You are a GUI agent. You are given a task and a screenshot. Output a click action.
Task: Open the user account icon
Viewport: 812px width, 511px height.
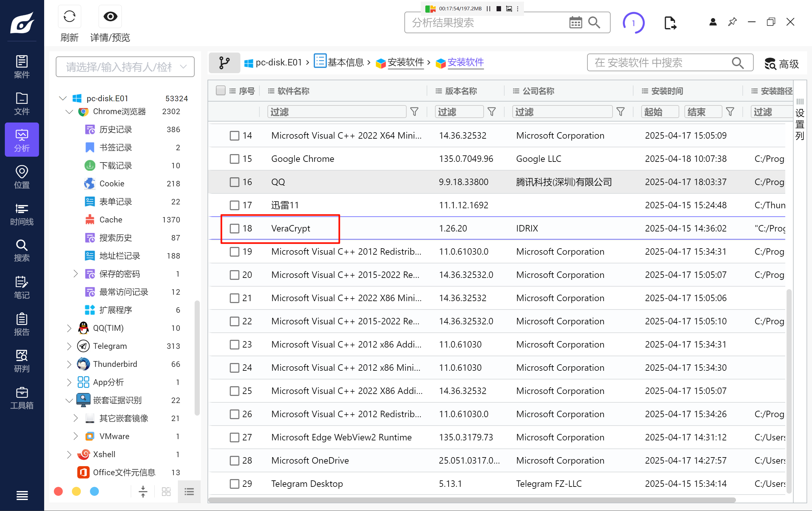(713, 22)
